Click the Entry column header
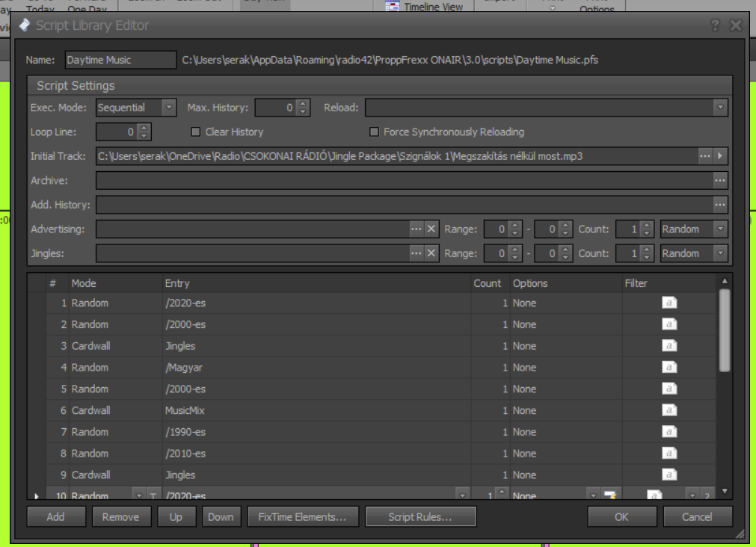The image size is (756, 547). point(314,283)
